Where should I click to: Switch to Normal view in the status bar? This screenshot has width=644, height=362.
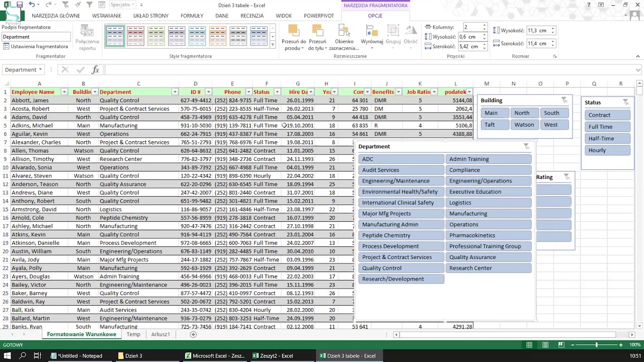click(x=529, y=345)
